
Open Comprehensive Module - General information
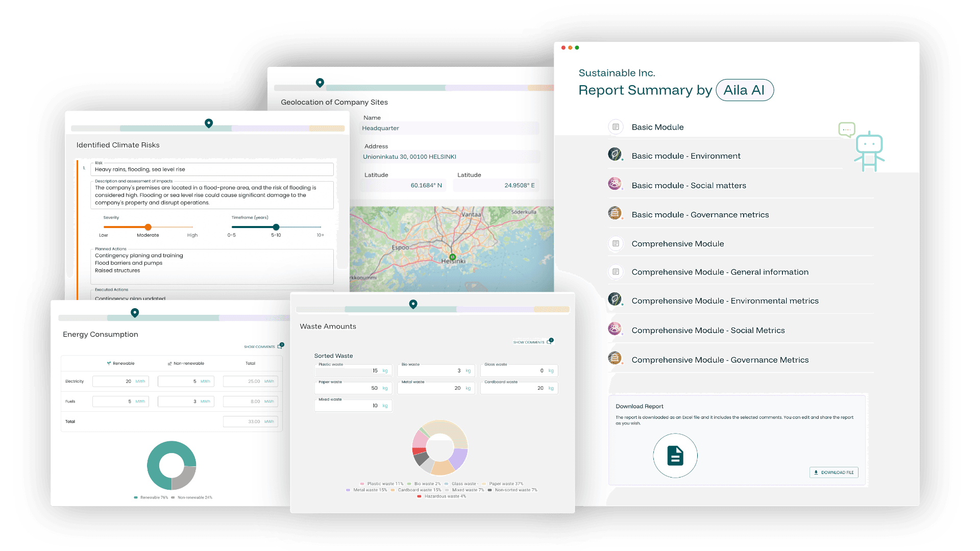click(x=720, y=272)
